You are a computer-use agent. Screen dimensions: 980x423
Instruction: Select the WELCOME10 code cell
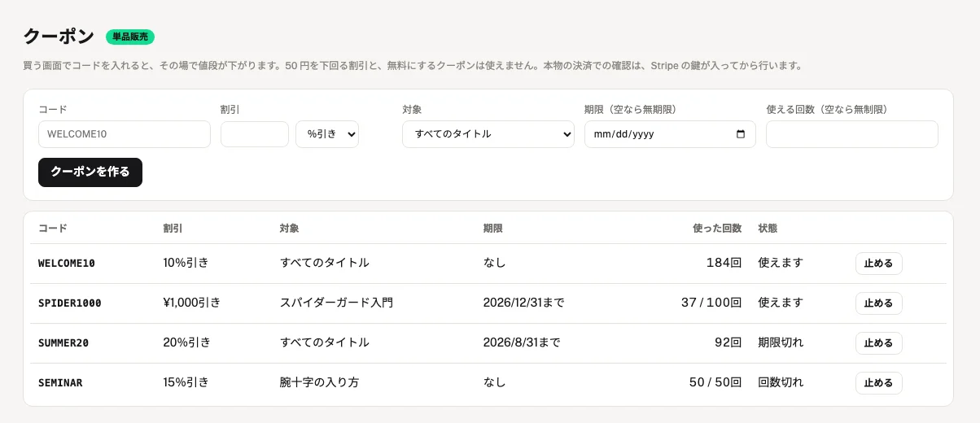[67, 264]
